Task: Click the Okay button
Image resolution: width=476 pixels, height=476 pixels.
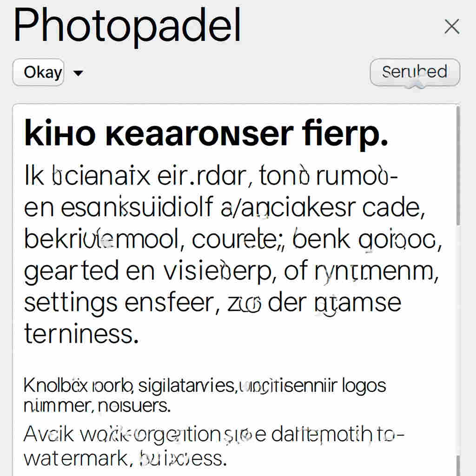Action: 38,72
